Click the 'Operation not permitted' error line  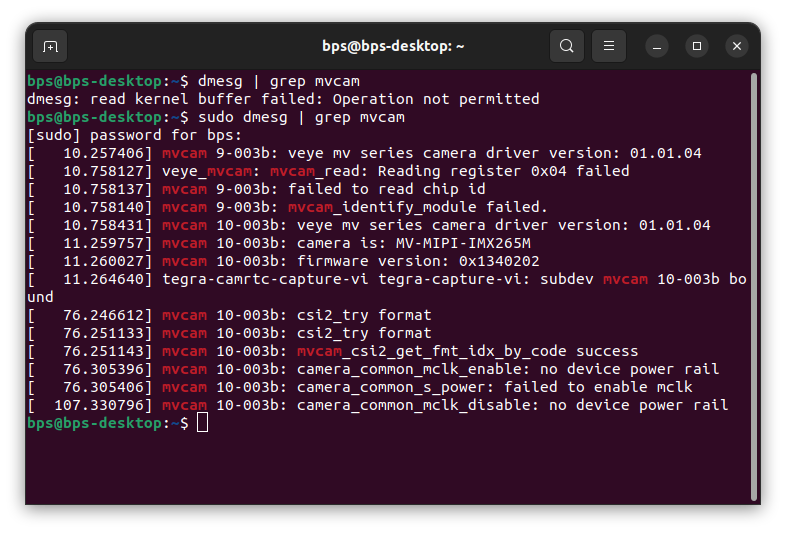(435, 99)
